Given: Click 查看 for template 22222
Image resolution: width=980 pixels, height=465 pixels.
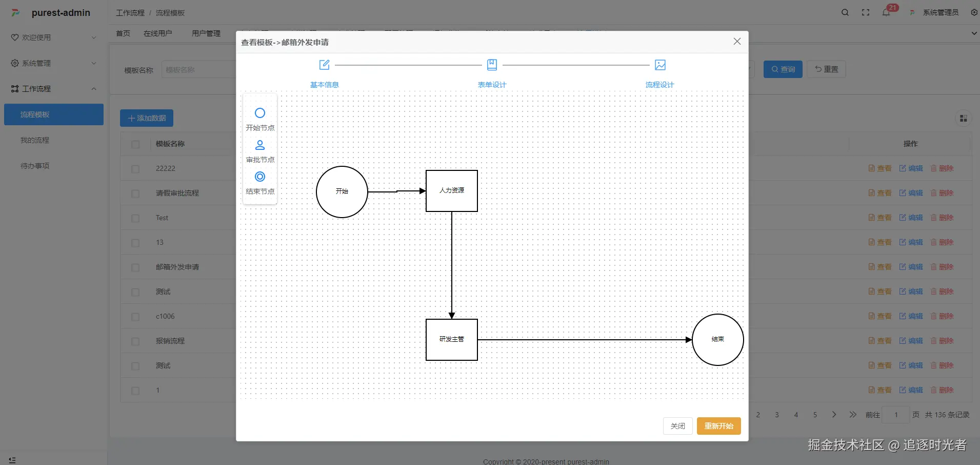Looking at the screenshot, I should [x=880, y=168].
